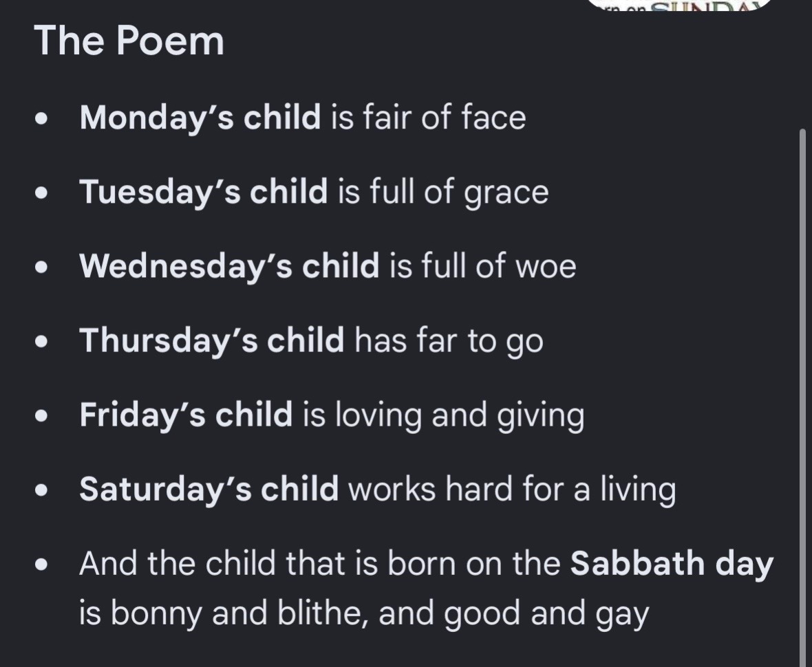Open the Sunday image thumbnail at top
Viewport: 812px width, 667px height.
pyautogui.click(x=679, y=6)
